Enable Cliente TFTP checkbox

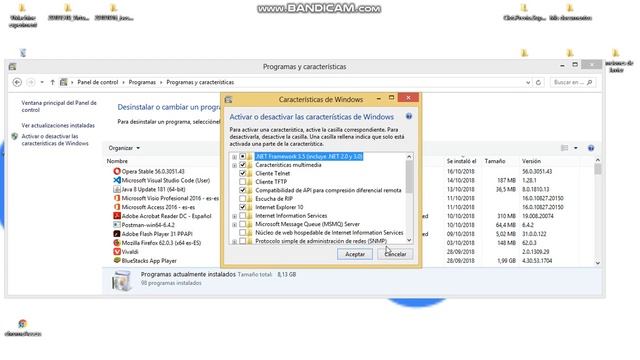pyautogui.click(x=242, y=182)
